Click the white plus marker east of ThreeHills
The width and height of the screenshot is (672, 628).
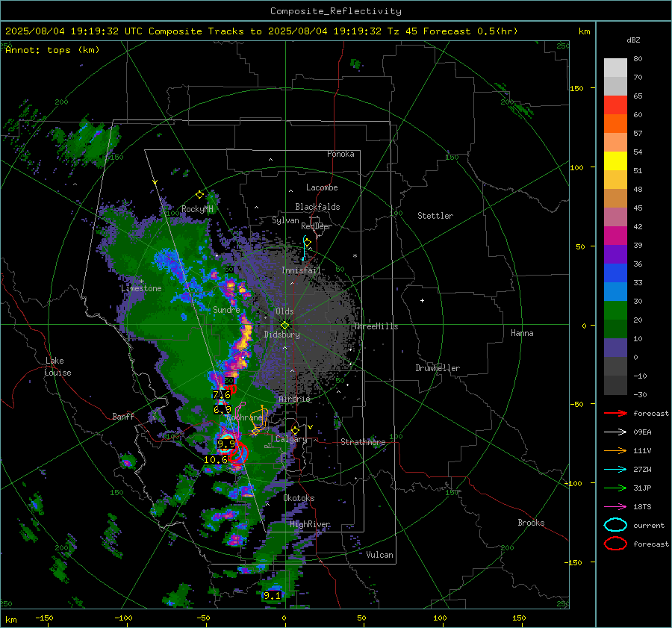[x=422, y=300]
